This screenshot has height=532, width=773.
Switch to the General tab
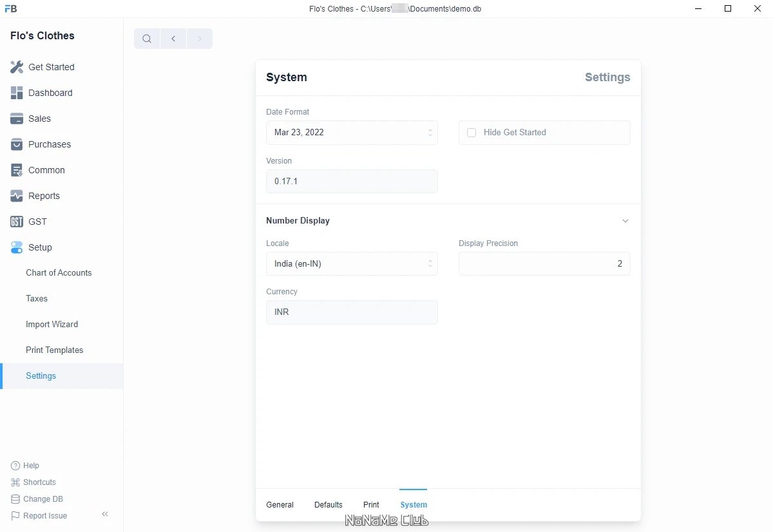pos(280,505)
